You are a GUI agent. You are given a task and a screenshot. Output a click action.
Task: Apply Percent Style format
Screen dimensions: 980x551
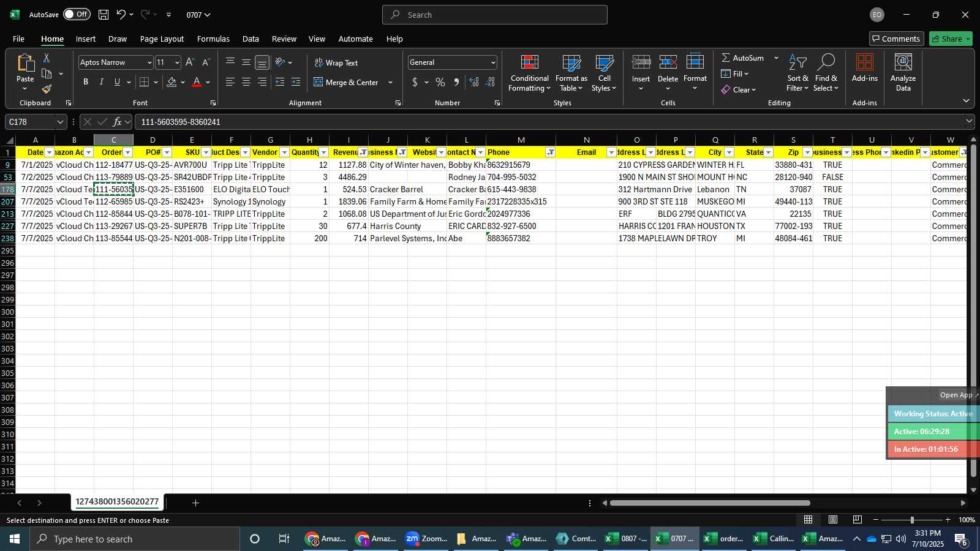pos(440,82)
